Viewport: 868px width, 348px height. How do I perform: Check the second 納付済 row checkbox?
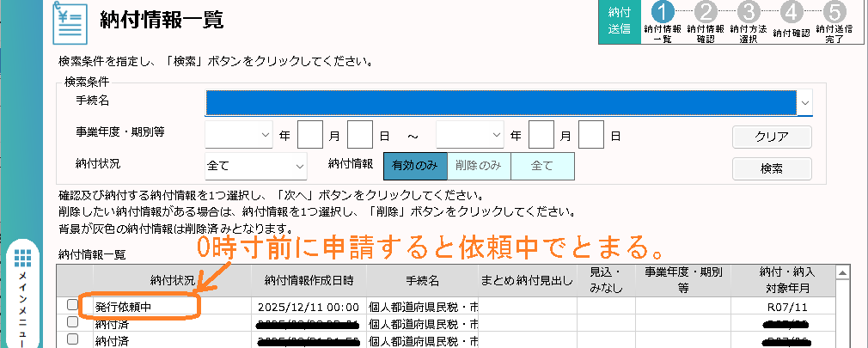click(72, 339)
